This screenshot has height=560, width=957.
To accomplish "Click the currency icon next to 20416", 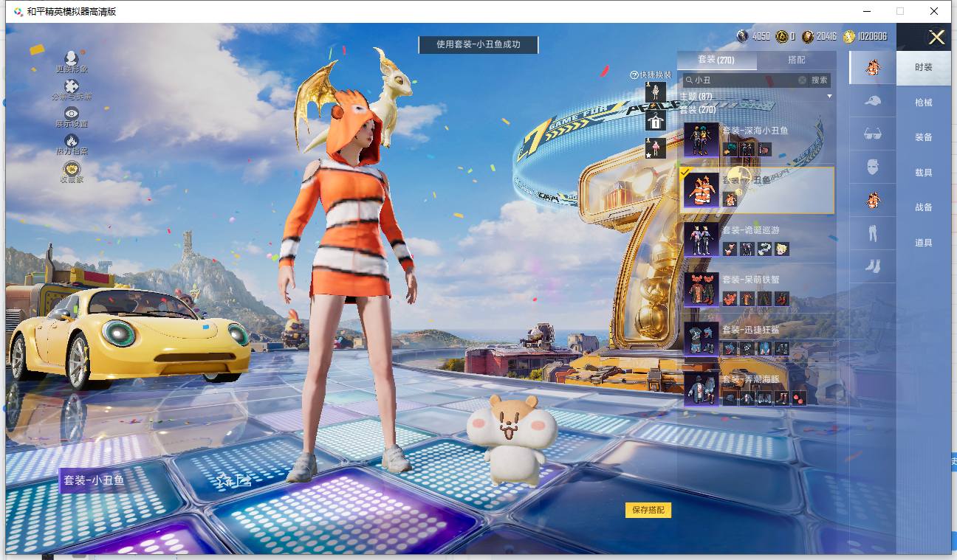I will click(808, 36).
